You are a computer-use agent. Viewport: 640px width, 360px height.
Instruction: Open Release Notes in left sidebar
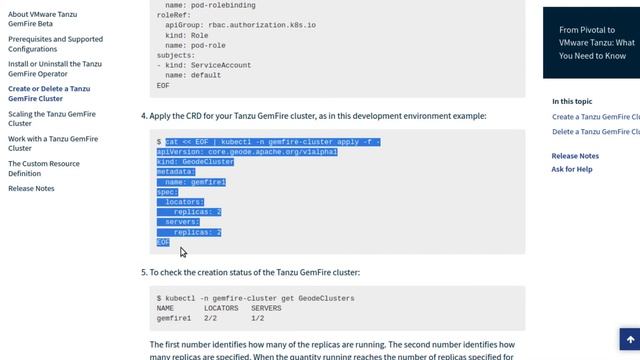tap(31, 188)
